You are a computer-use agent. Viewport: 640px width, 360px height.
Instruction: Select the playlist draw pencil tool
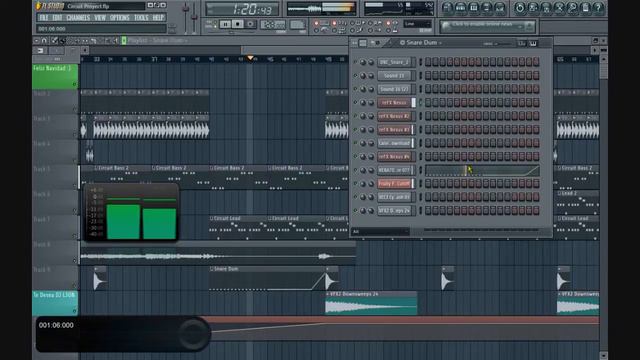(x=54, y=41)
